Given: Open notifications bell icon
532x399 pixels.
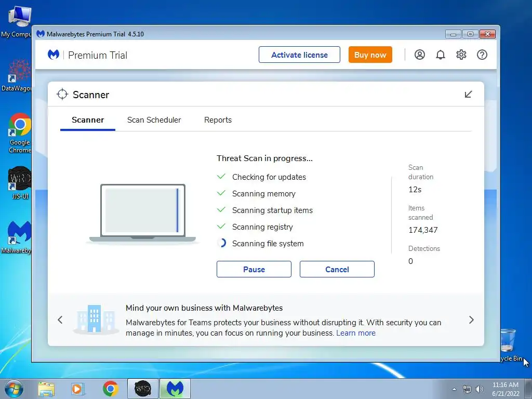Looking at the screenshot, I should (441, 55).
